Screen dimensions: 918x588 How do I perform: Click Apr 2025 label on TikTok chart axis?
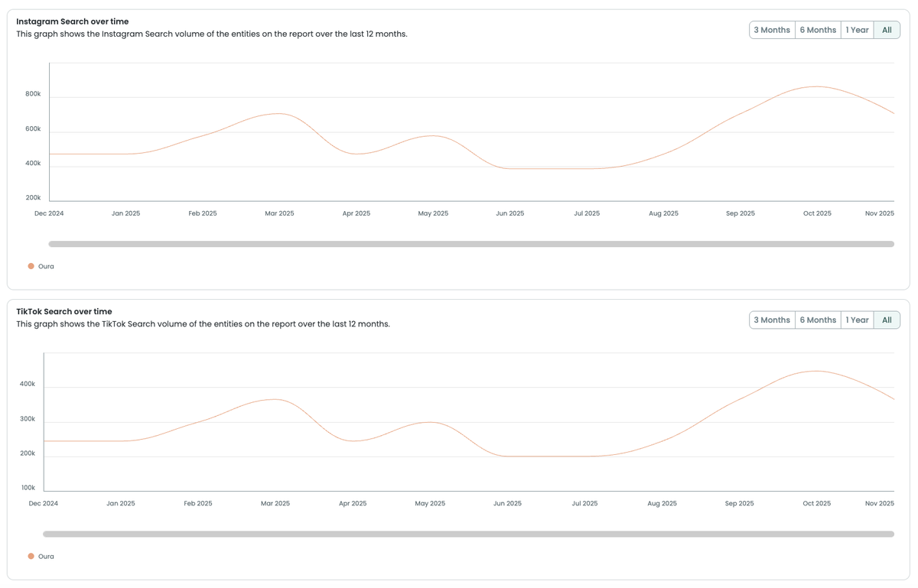pyautogui.click(x=353, y=503)
